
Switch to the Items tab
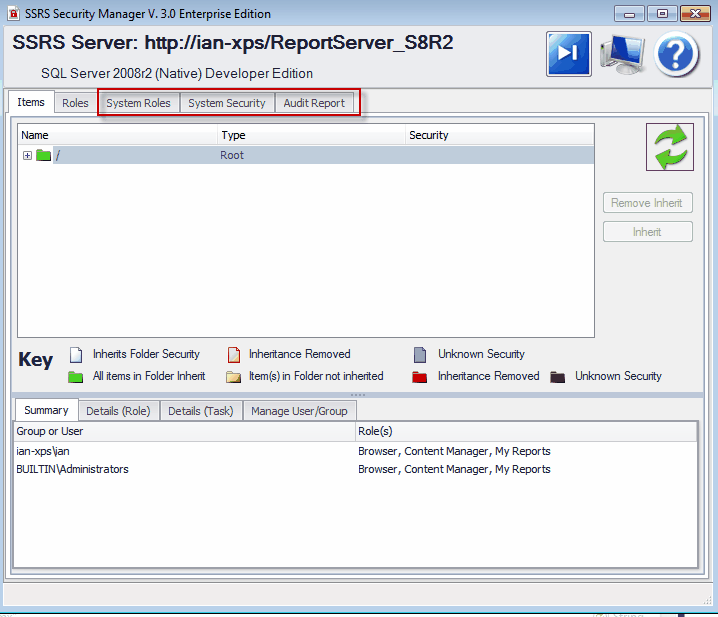pyautogui.click(x=31, y=102)
